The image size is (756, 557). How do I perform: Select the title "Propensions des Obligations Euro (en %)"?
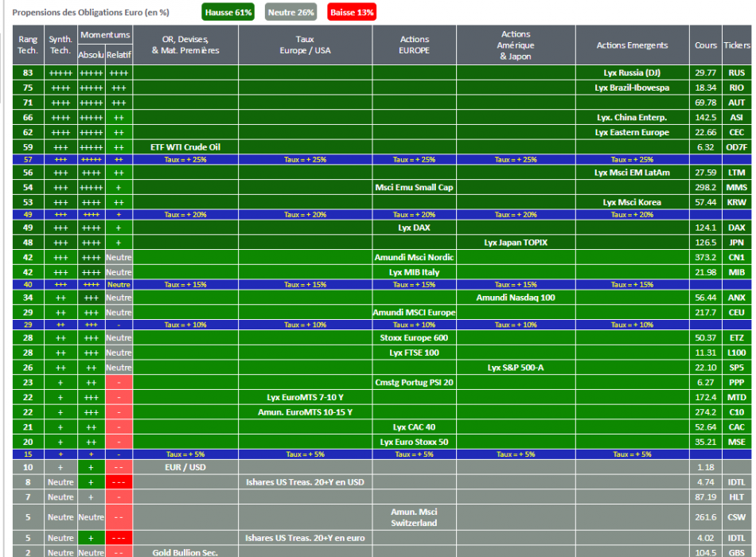(x=91, y=13)
